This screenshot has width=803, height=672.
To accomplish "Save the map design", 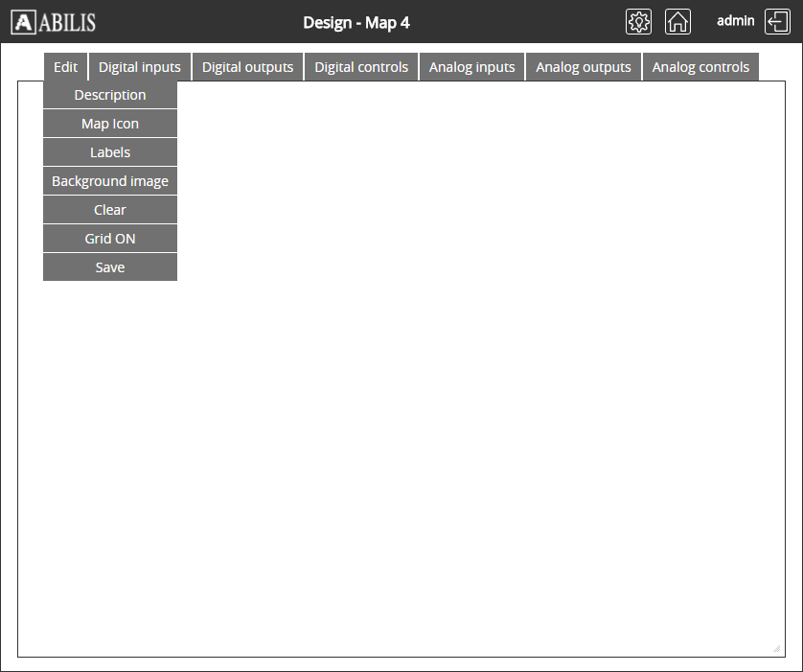I will (x=110, y=267).
